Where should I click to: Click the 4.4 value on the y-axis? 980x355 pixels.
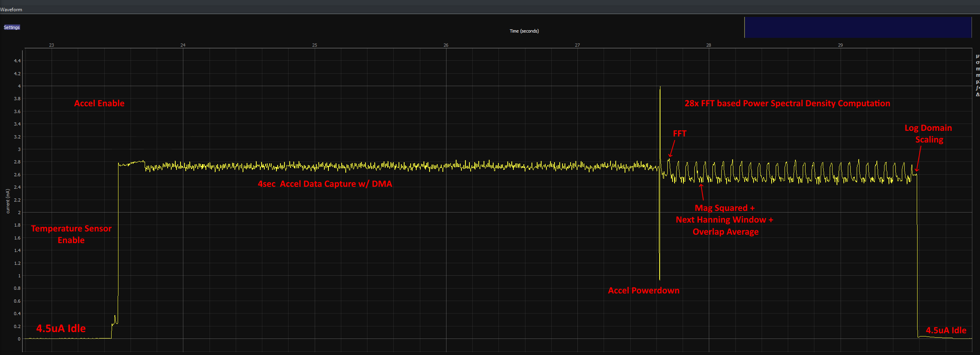(17, 61)
